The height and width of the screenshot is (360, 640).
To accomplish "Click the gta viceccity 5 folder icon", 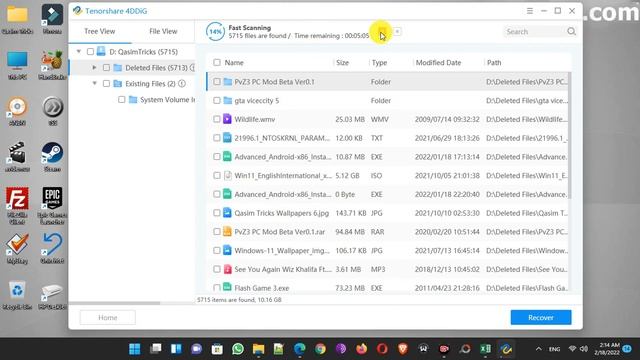I will pyautogui.click(x=228, y=100).
